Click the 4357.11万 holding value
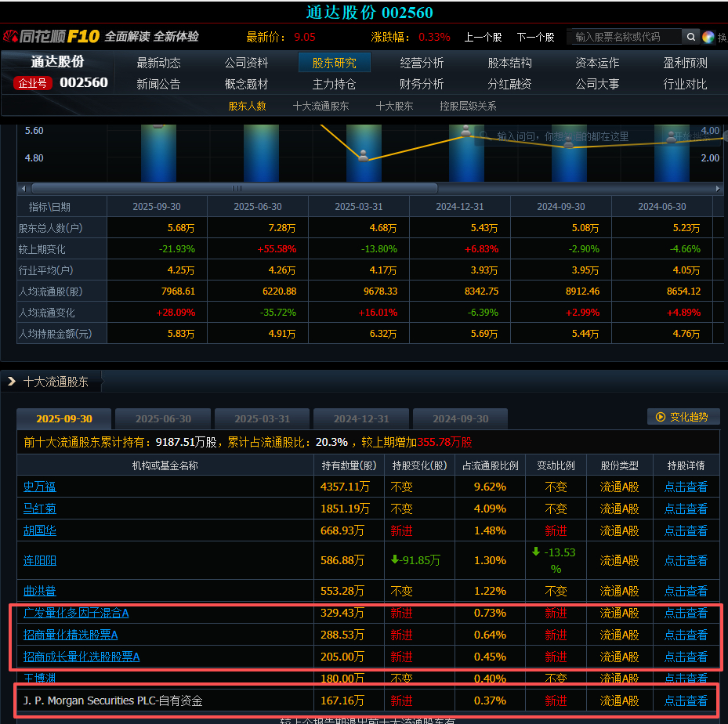This screenshot has width=728, height=724. point(345,487)
